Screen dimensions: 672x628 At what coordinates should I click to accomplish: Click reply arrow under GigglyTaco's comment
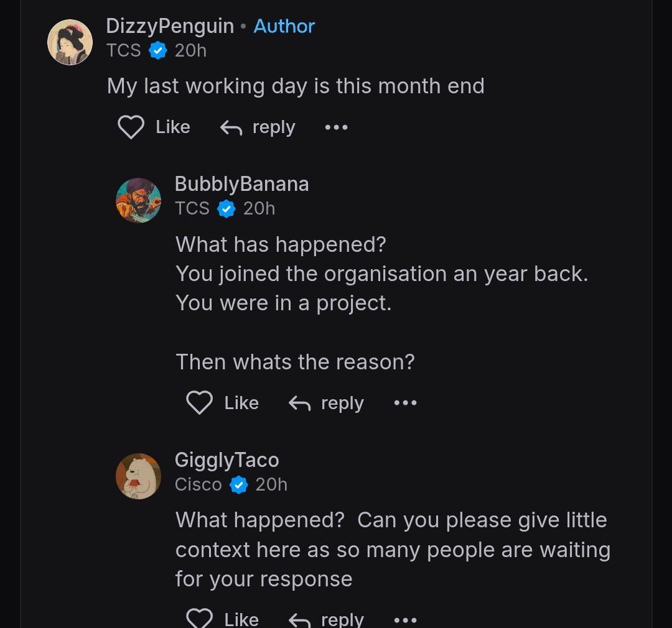[x=300, y=619]
